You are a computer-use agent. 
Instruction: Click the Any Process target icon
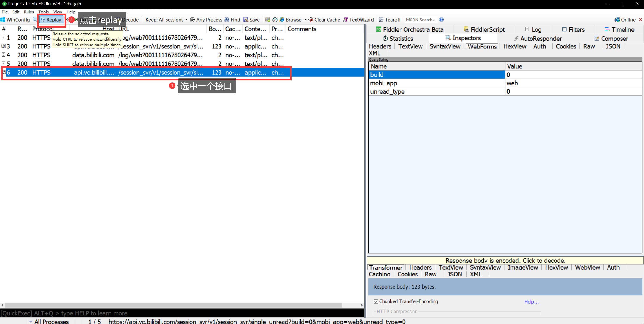pos(192,20)
